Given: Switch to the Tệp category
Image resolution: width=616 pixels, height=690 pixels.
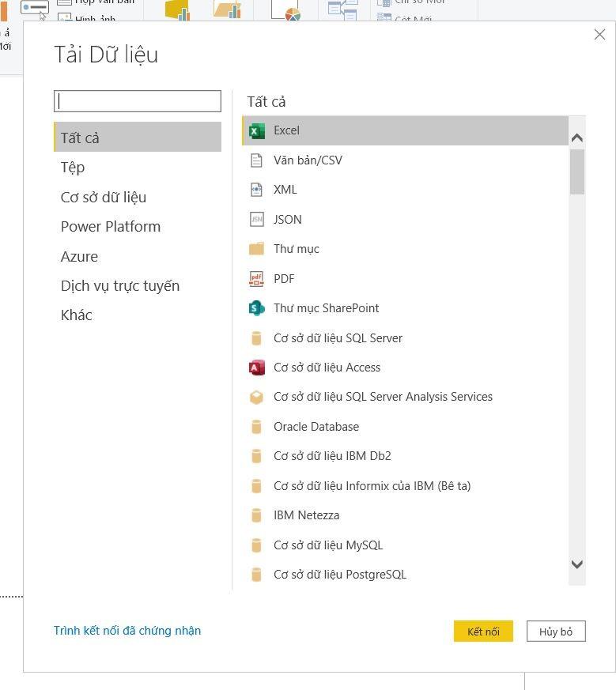Looking at the screenshot, I should (x=73, y=168).
